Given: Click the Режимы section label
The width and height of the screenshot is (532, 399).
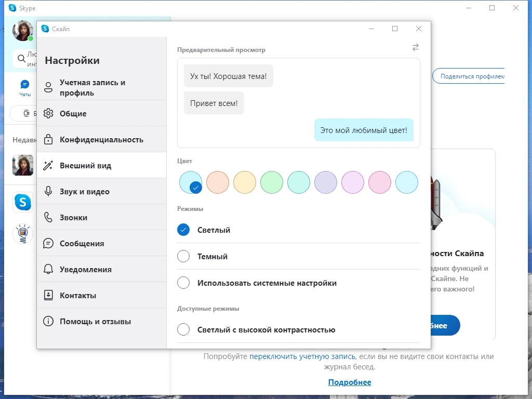Looking at the screenshot, I should 190,209.
